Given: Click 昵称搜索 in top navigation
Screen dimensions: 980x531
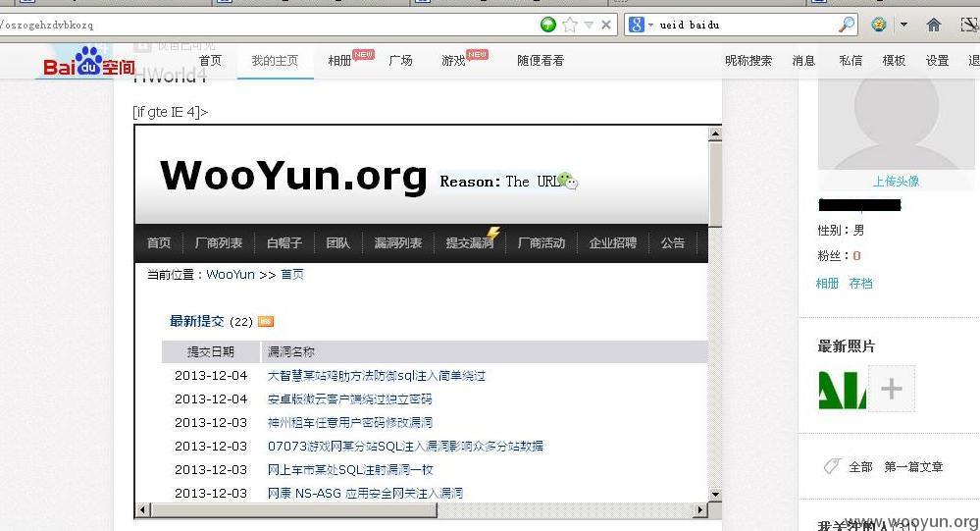Looking at the screenshot, I should pos(748,61).
